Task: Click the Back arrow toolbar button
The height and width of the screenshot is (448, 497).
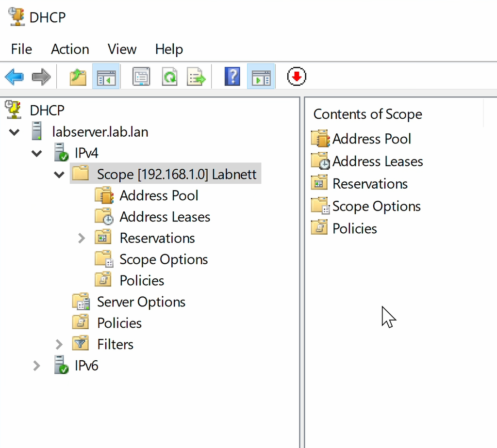Action: pyautogui.click(x=14, y=77)
